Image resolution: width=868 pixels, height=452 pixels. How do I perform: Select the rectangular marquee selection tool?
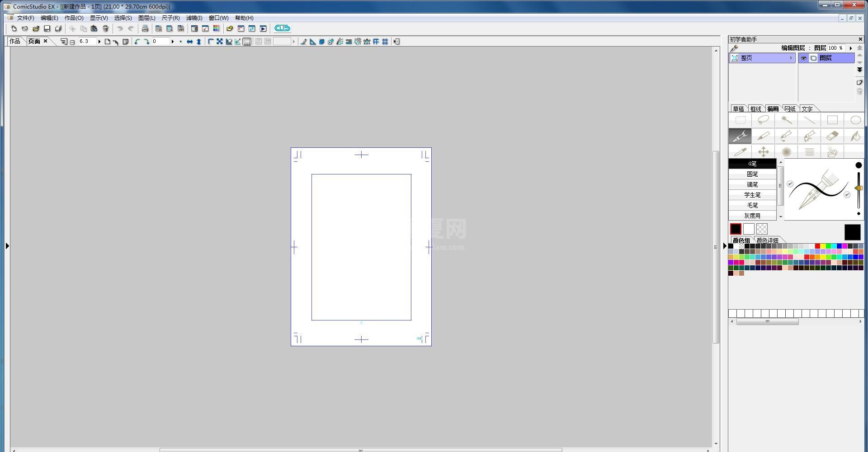740,120
